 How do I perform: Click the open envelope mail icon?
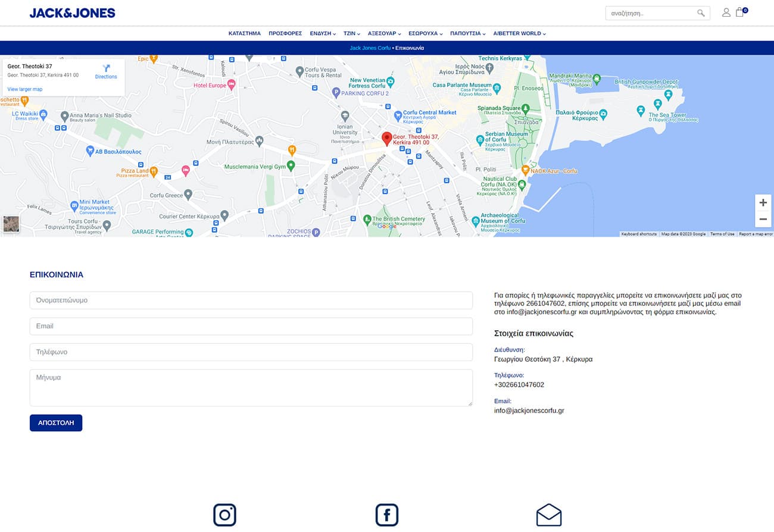point(549,515)
